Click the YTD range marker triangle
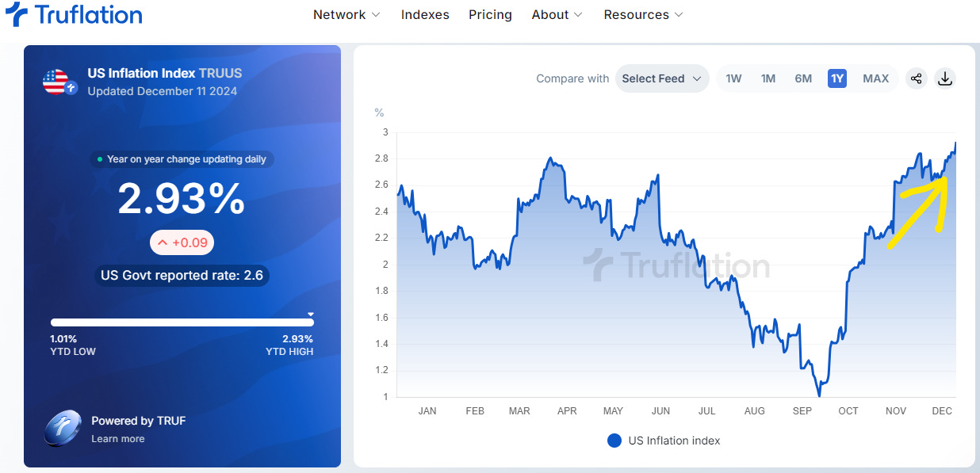The image size is (980, 473). 311,314
